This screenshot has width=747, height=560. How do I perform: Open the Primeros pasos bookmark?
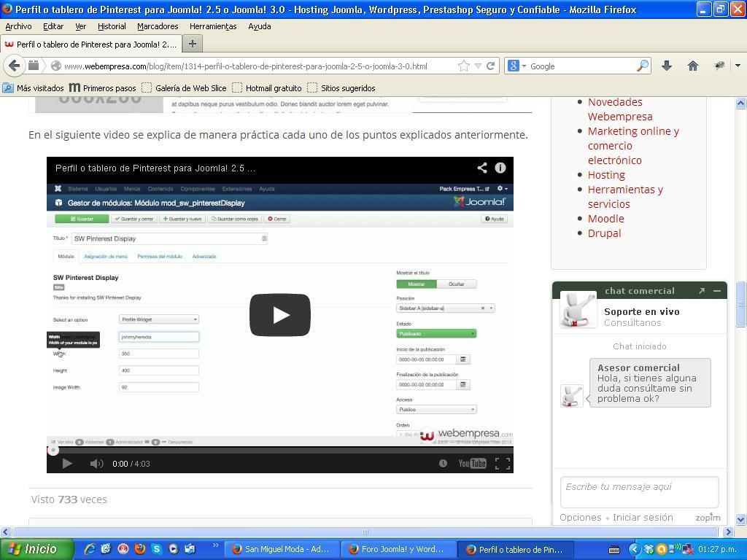[102, 88]
